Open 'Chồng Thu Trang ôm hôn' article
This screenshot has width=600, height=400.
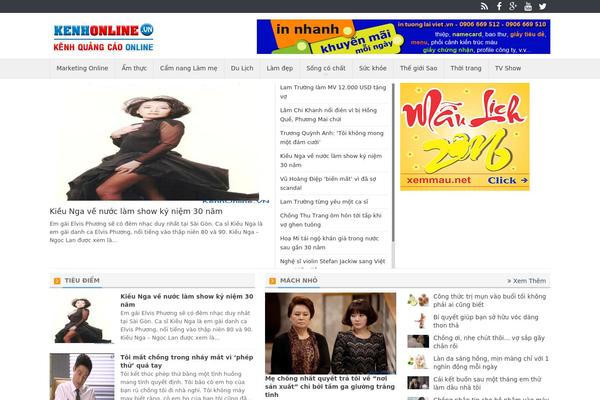pos(331,220)
